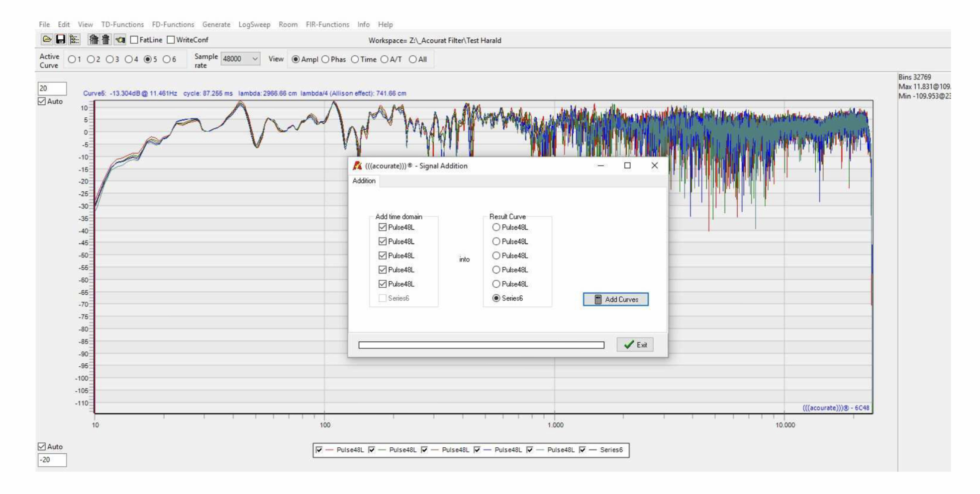980x494 pixels.
Task: Open the Room menu
Action: click(x=288, y=24)
